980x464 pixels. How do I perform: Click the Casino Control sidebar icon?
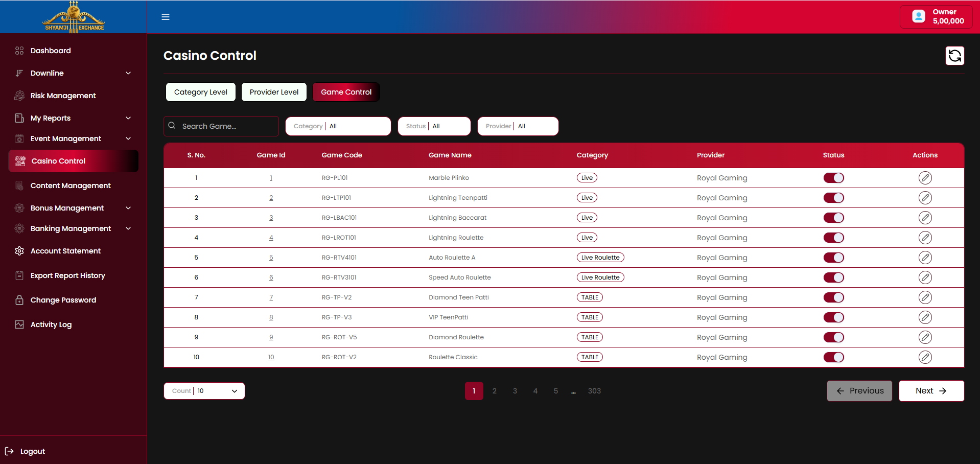click(20, 161)
